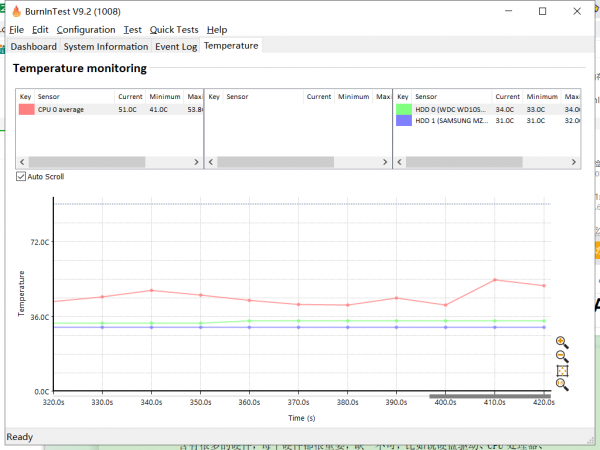Click the HDD 1 minimum value 31.0C

(x=536, y=121)
